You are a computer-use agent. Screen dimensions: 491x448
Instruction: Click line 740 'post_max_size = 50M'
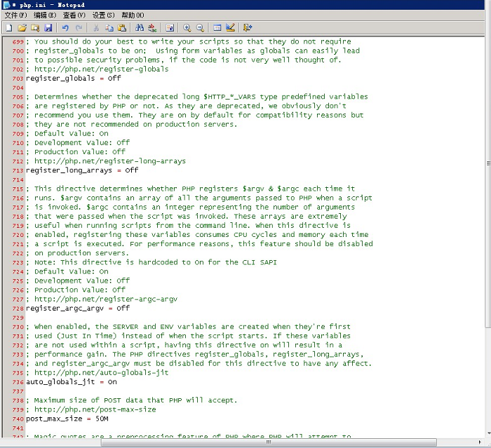67,419
